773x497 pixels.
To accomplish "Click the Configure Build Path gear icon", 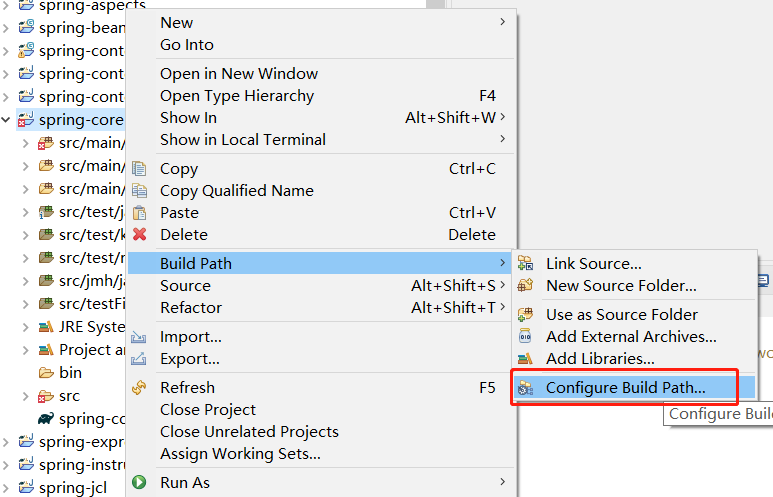I will point(526,388).
